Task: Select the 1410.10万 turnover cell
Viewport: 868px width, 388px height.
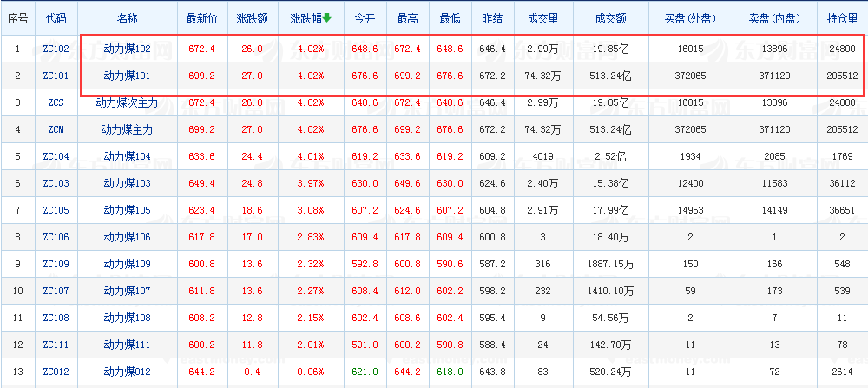Action: coord(610,291)
